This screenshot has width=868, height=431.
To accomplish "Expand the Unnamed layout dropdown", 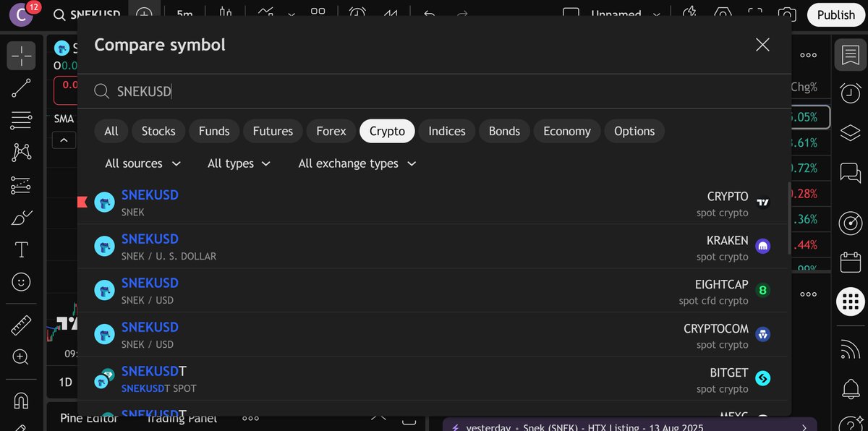I will click(x=657, y=14).
